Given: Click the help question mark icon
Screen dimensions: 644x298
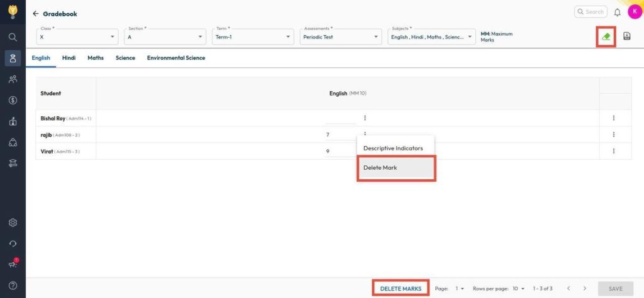Looking at the screenshot, I should point(13,285).
